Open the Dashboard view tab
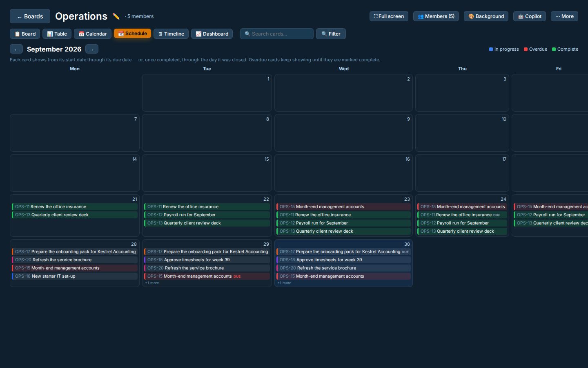Image resolution: width=588 pixels, height=368 pixels. (212, 34)
